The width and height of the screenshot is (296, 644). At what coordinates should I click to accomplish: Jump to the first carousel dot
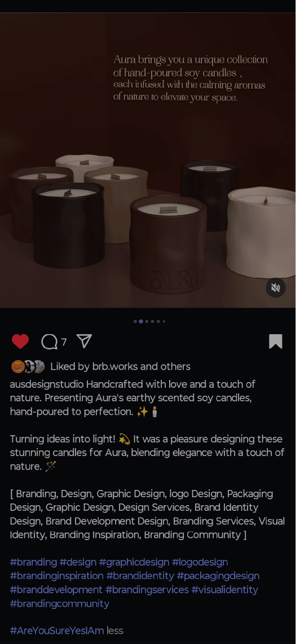135,322
